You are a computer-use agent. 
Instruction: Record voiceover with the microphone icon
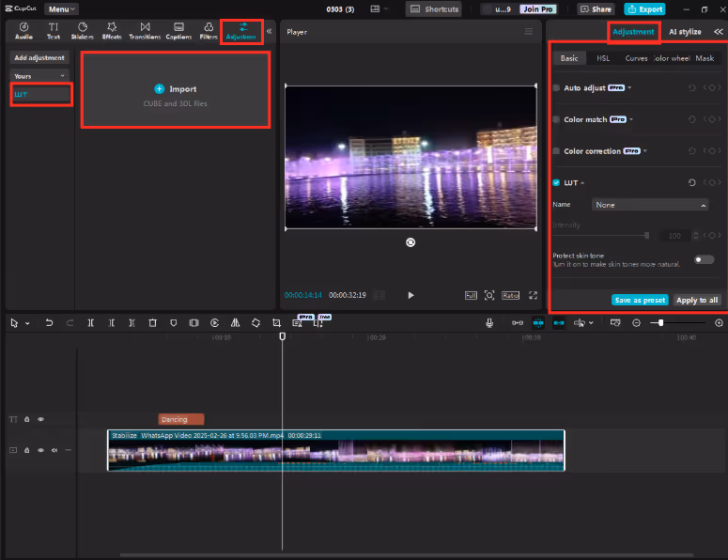coord(489,322)
